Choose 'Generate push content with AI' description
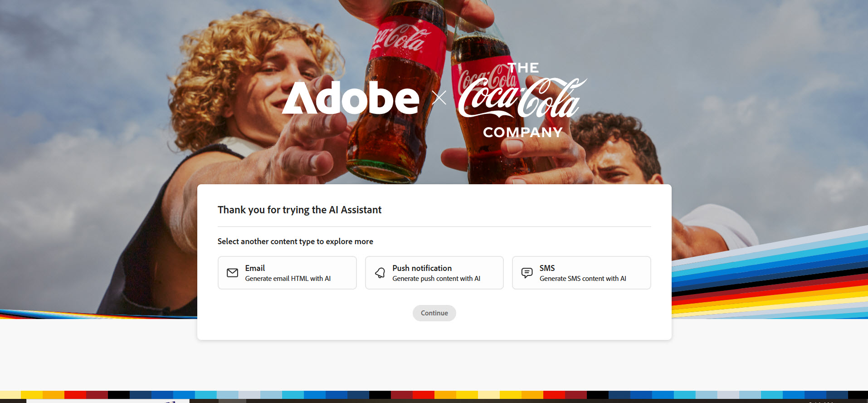Screen dimensions: 868x403 tap(436, 279)
